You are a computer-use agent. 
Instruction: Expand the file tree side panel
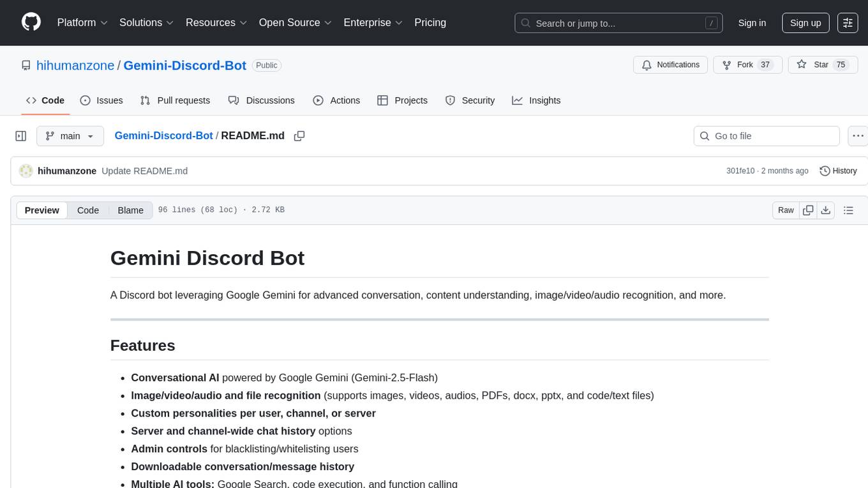(x=21, y=136)
